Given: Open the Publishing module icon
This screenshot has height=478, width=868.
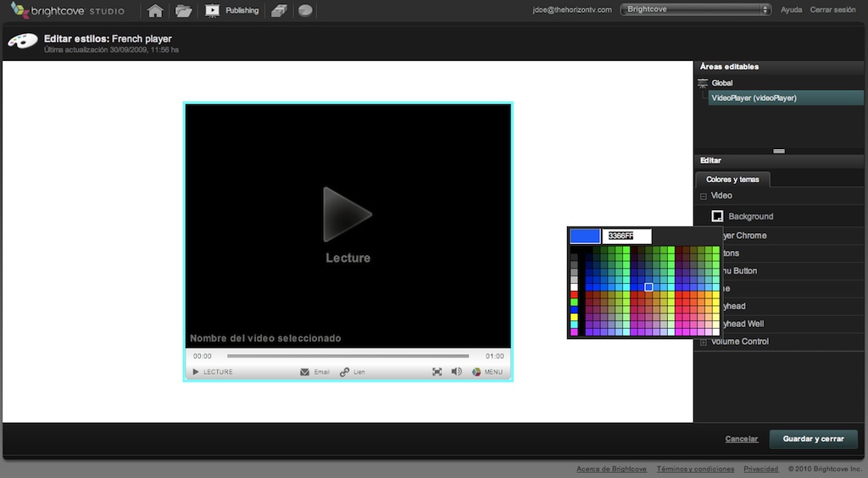Looking at the screenshot, I should click(212, 10).
